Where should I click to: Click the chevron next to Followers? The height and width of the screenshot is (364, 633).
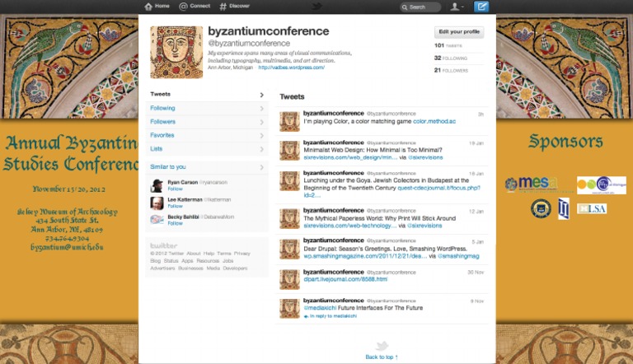click(x=261, y=122)
